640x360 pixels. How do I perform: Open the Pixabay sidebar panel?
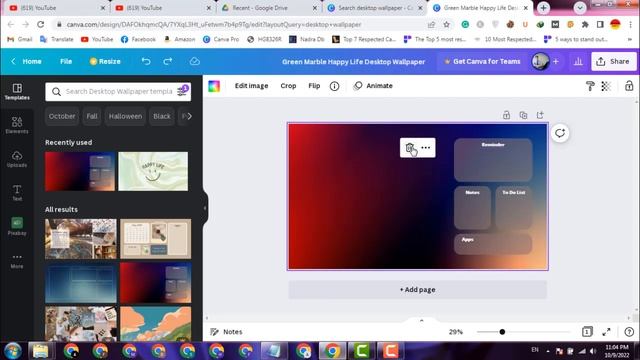tap(17, 226)
